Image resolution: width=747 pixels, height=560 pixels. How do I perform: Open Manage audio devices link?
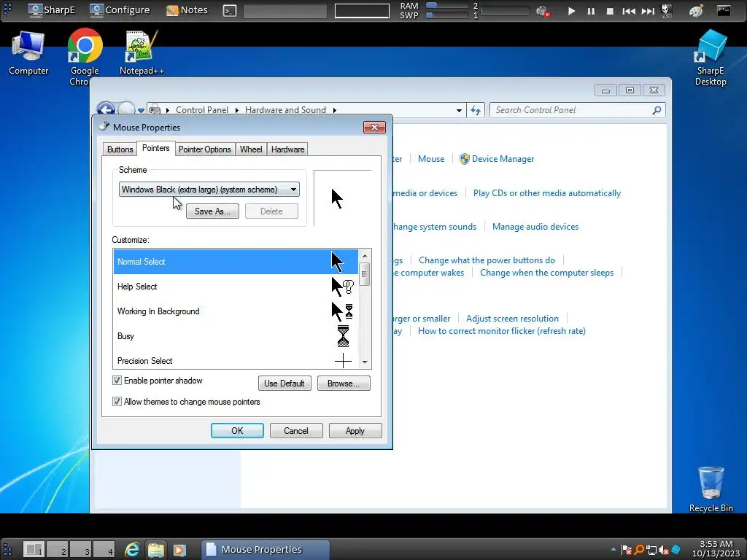pyautogui.click(x=535, y=227)
